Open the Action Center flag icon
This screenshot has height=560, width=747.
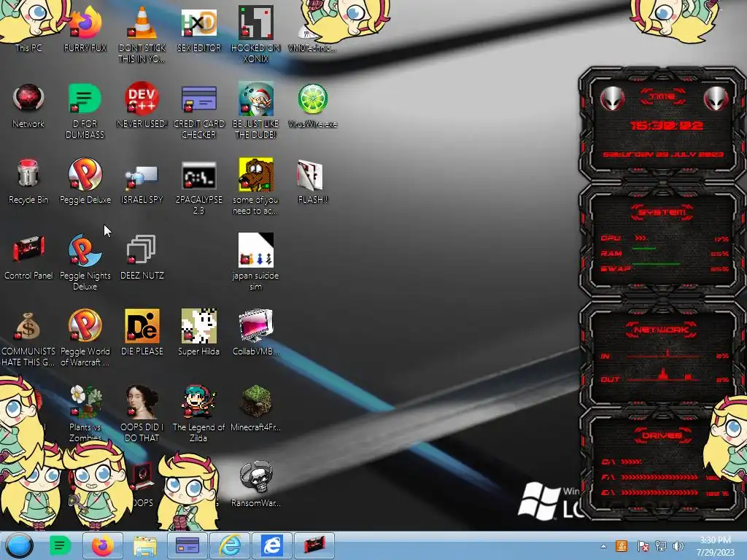pyautogui.click(x=643, y=546)
